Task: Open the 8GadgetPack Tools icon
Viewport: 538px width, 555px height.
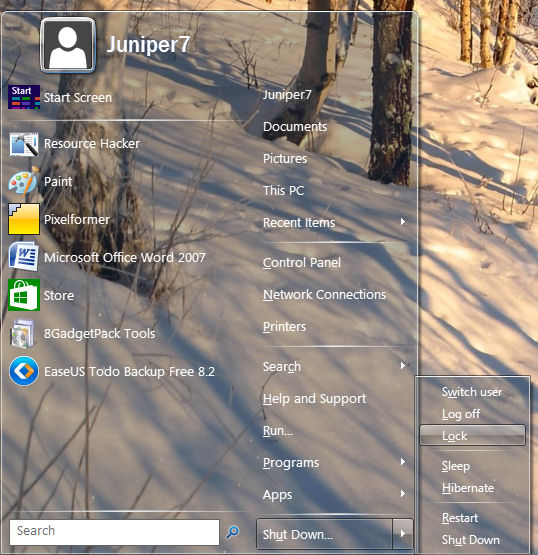Action: 23,333
